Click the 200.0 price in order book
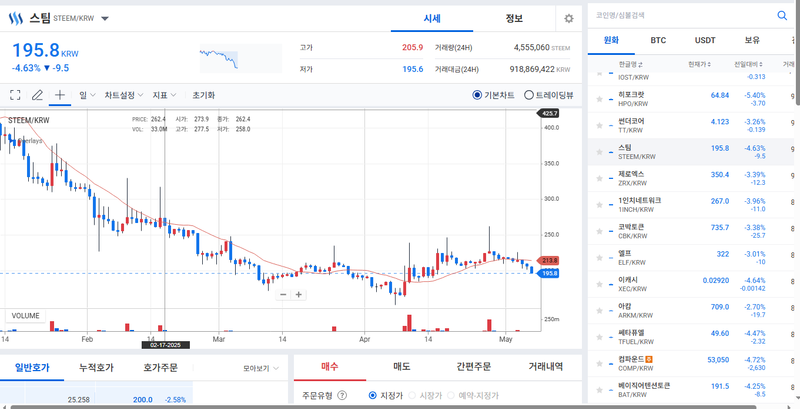This screenshot has width=800, height=409. coord(143,400)
